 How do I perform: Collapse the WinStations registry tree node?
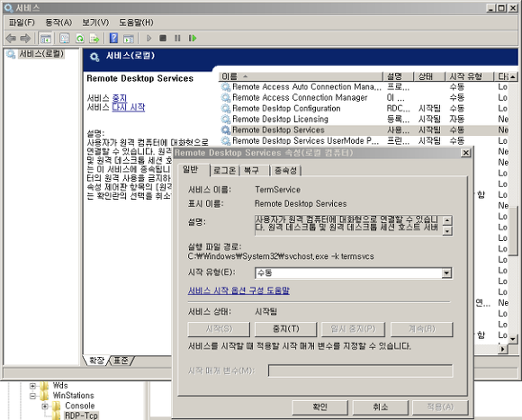pyautogui.click(x=32, y=396)
